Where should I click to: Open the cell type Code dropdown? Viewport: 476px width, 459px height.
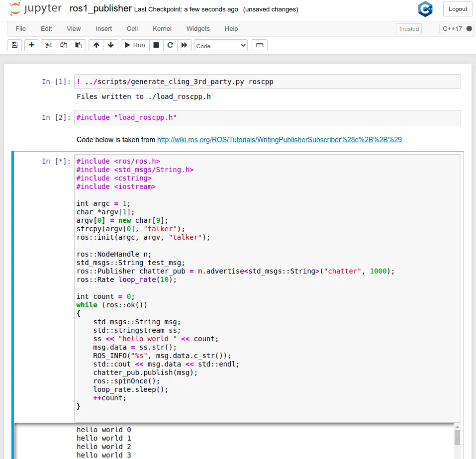220,46
